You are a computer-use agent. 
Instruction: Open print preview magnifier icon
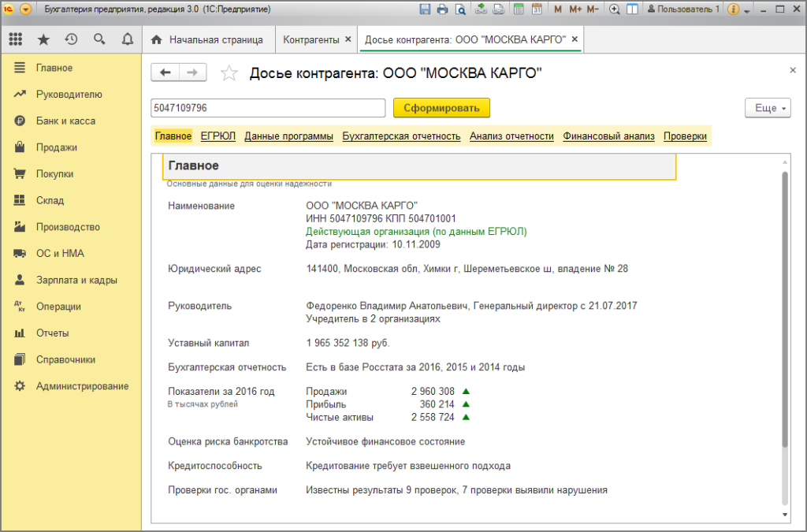point(460,9)
